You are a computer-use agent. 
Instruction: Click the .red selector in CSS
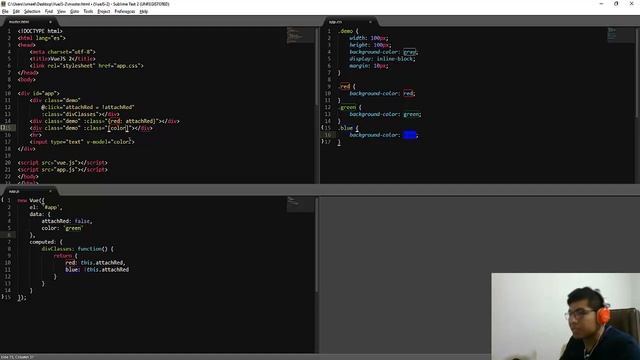pos(344,87)
